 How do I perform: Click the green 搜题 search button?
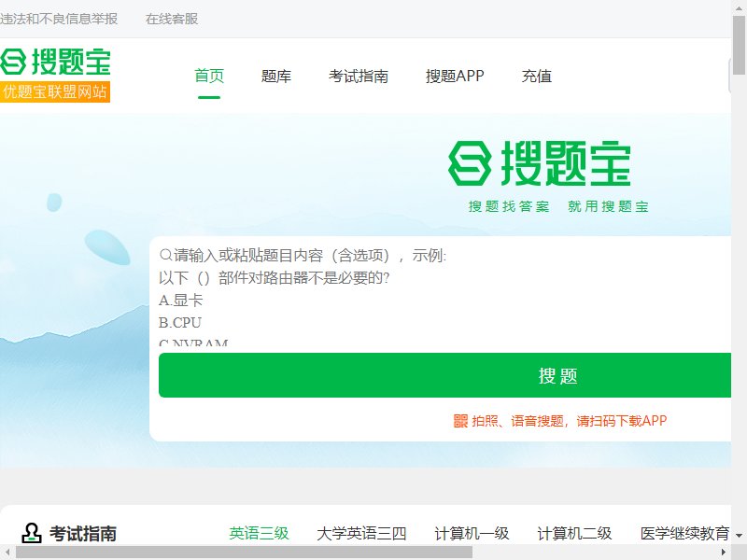click(445, 375)
